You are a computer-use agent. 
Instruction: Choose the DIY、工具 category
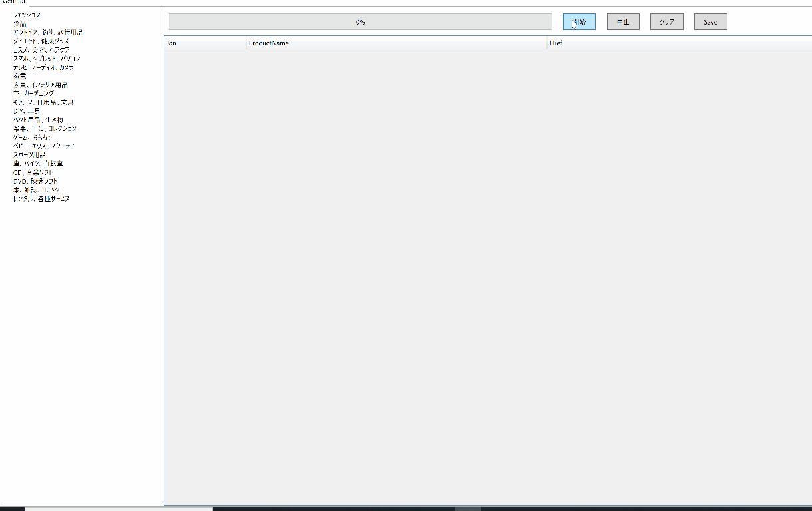tap(27, 111)
